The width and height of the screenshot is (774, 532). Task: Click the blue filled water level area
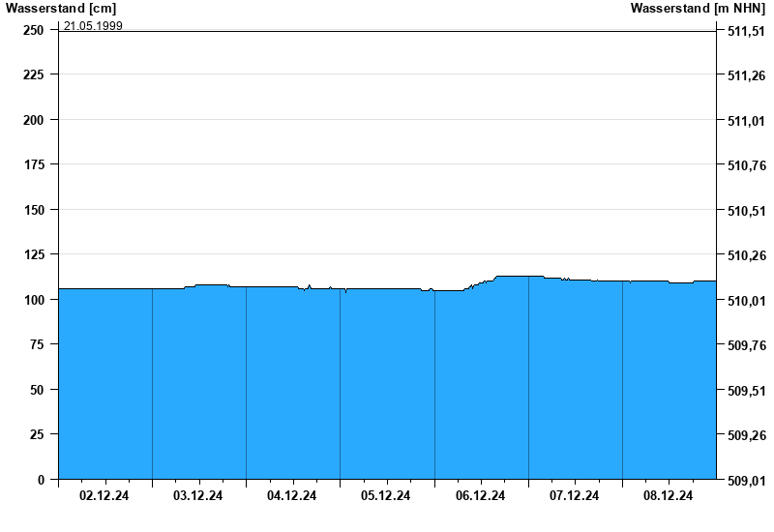(387, 387)
